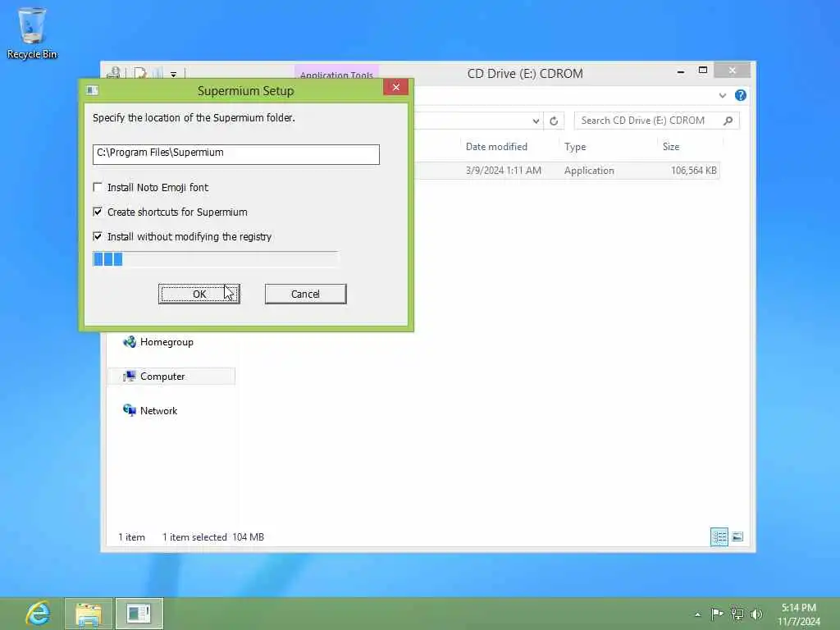Show hidden tray icons arrow

pyautogui.click(x=697, y=614)
